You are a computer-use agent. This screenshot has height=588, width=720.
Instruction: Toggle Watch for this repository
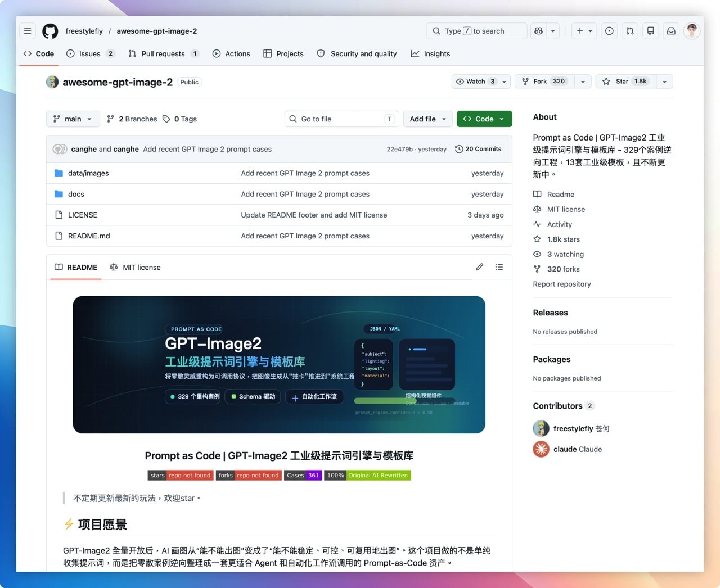click(x=474, y=82)
